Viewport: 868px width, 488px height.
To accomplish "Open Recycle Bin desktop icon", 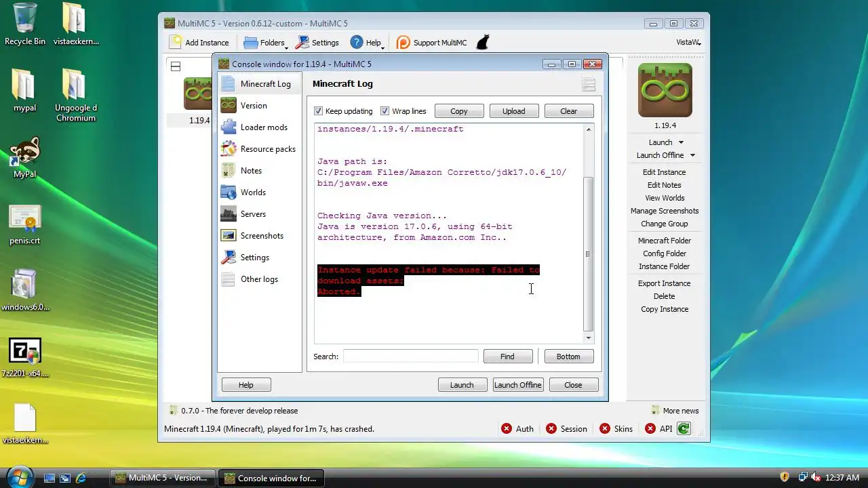I will tap(25, 18).
